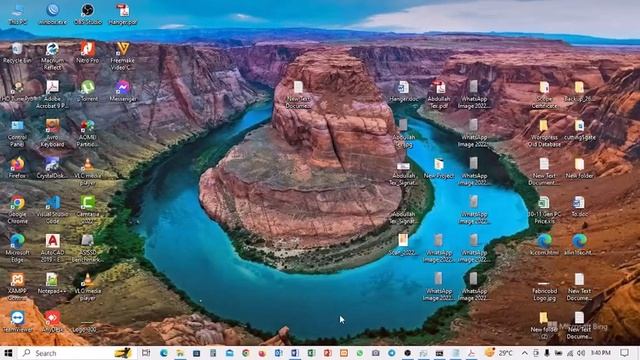This screenshot has height=360, width=640.
Task: Select Abdullah Tex.jpg image file
Action: [x=404, y=133]
